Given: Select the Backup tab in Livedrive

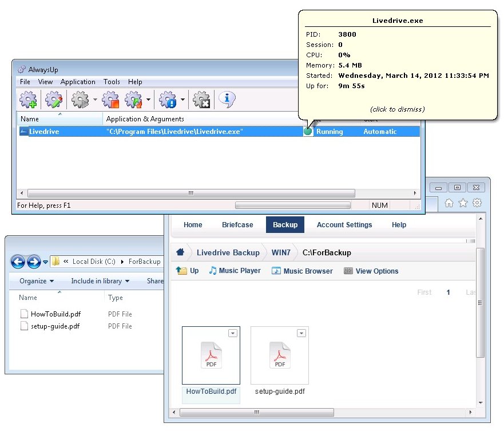Looking at the screenshot, I should tap(285, 224).
